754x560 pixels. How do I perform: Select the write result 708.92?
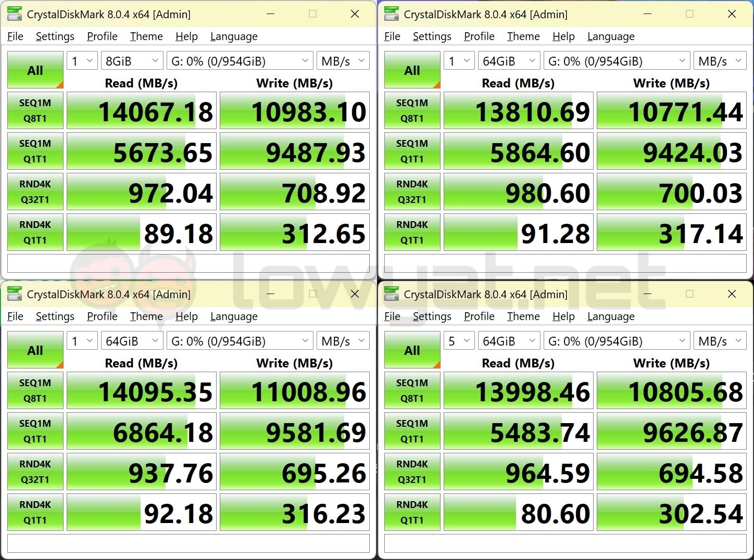coord(295,192)
